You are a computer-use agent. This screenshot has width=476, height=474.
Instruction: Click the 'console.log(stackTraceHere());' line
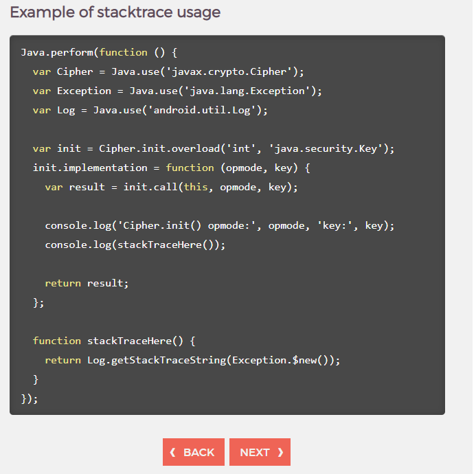pos(135,245)
